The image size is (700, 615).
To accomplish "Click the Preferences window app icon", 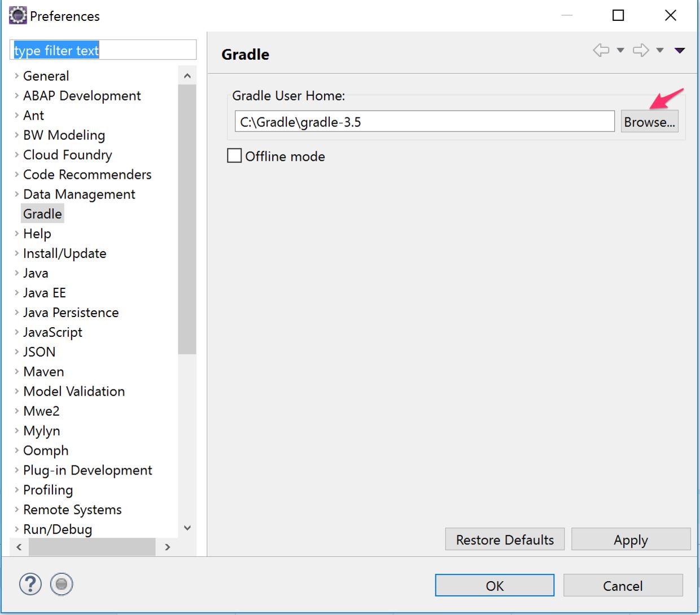I will pos(17,15).
